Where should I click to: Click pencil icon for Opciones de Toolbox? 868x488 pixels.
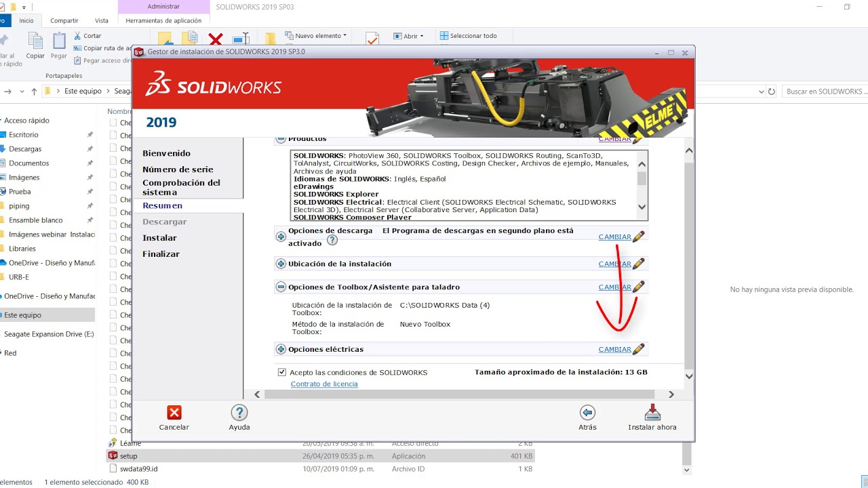(x=638, y=287)
